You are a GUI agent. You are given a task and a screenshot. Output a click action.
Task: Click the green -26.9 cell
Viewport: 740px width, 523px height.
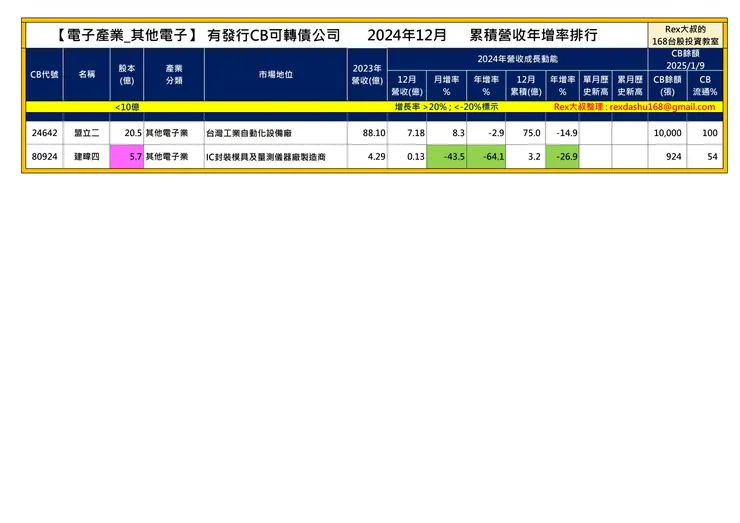point(563,157)
